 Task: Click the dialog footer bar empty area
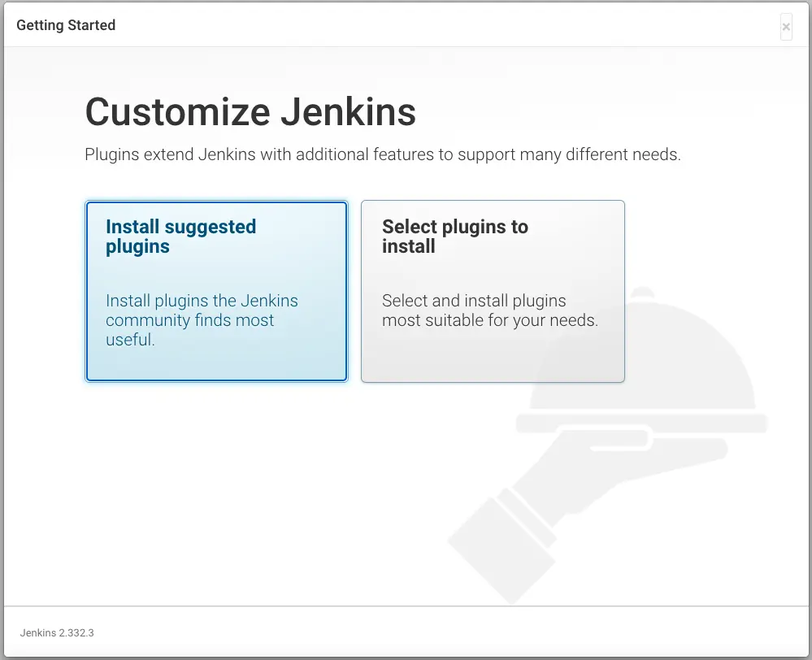(x=447, y=632)
